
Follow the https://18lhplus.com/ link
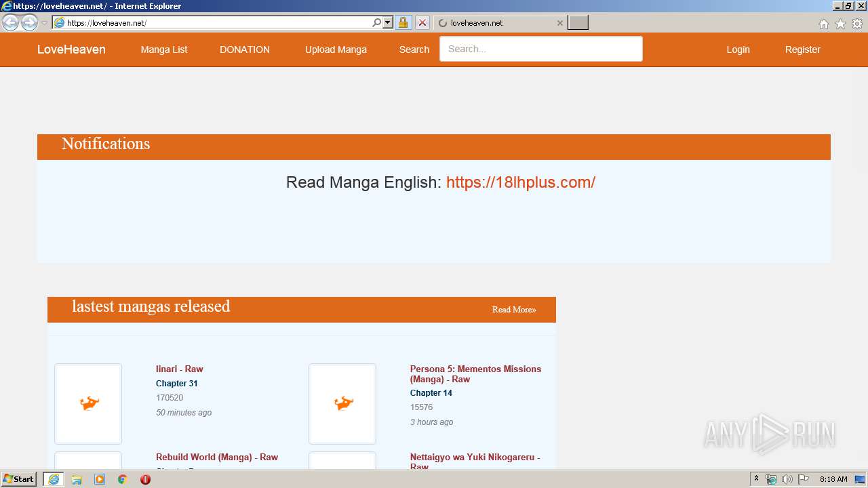(521, 182)
